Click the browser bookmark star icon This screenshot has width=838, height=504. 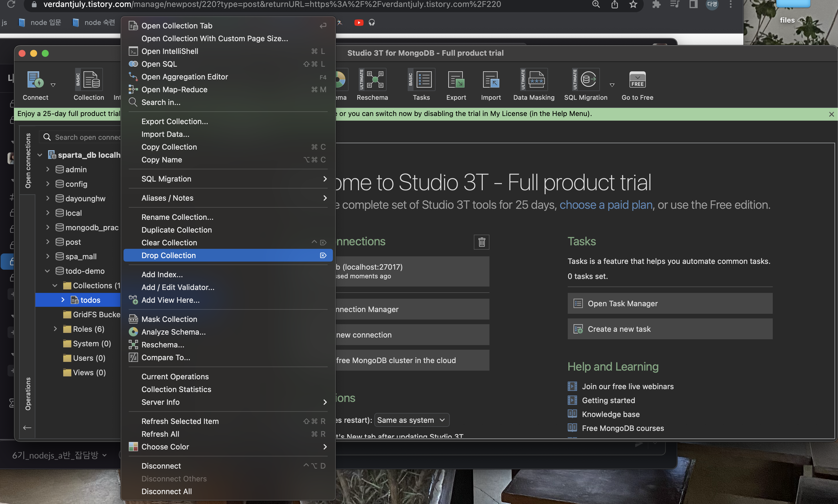pos(633,4)
